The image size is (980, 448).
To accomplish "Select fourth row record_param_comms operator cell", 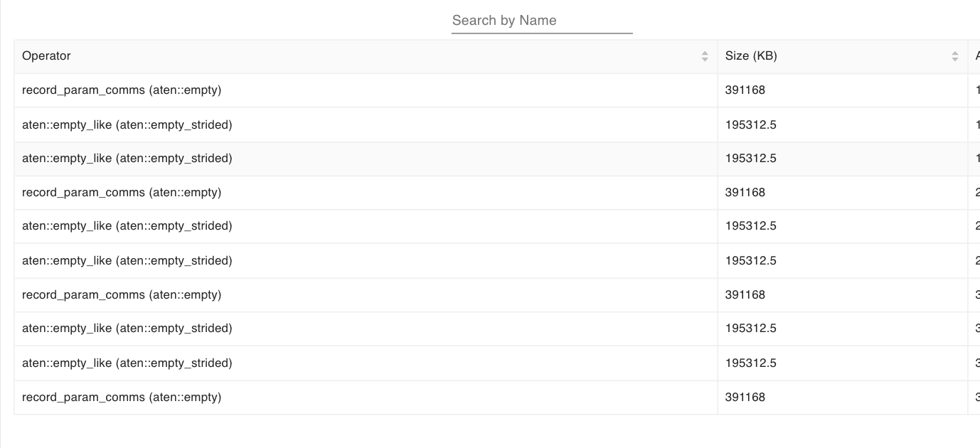I will point(122,193).
